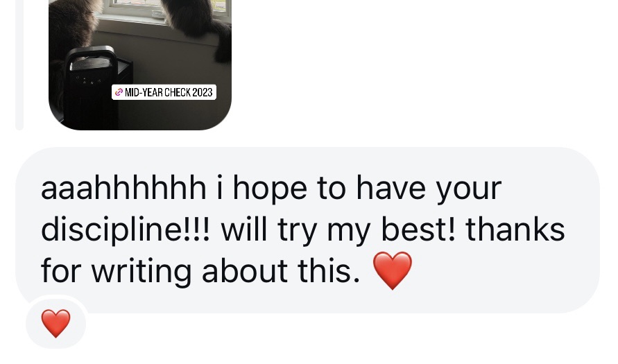
Task: Click the word "best!" in the message
Action: click(418, 229)
